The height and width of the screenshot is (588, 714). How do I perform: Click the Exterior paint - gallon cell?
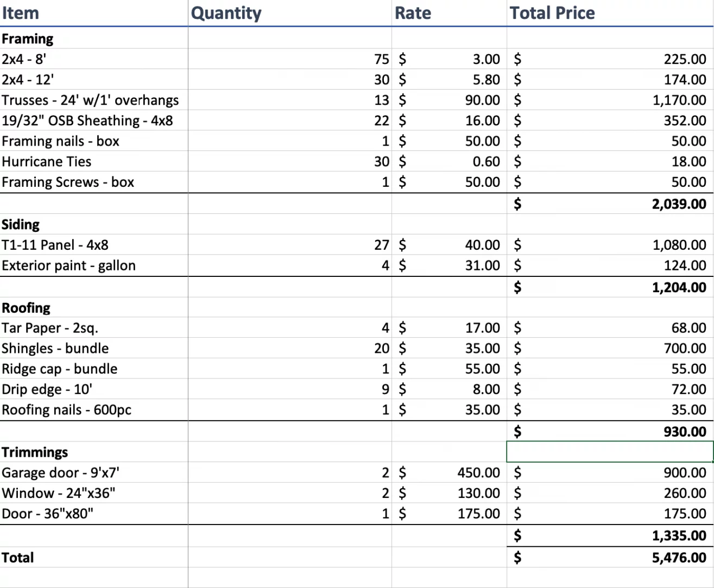click(x=94, y=265)
